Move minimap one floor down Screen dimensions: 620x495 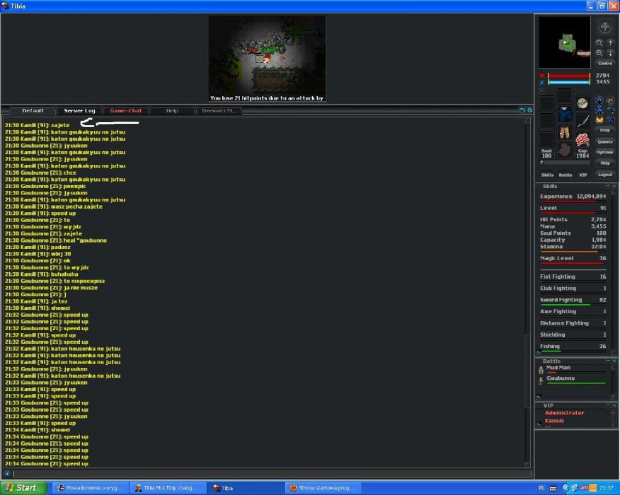point(610,53)
